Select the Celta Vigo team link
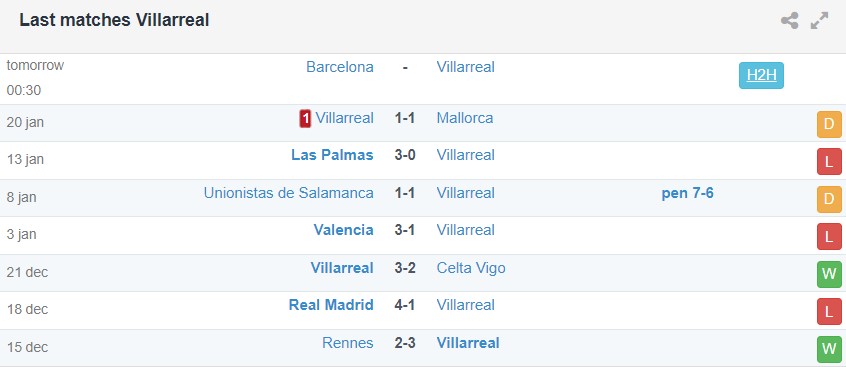This screenshot has height=367, width=846. point(471,268)
